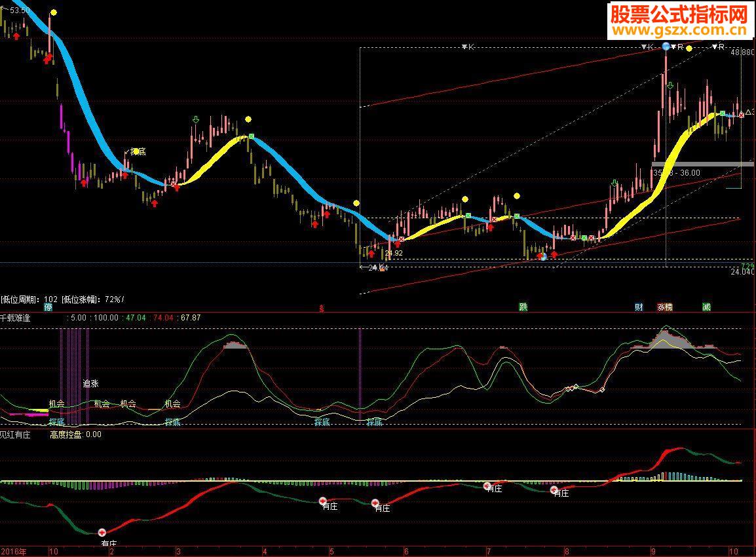Click the 48.880 high price label
The width and height of the screenshot is (756, 557).
(742, 52)
